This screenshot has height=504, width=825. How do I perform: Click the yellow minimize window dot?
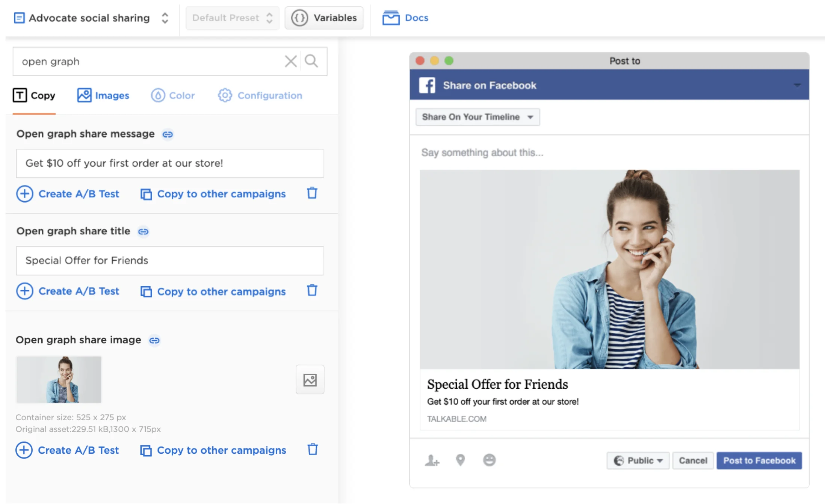click(x=435, y=61)
